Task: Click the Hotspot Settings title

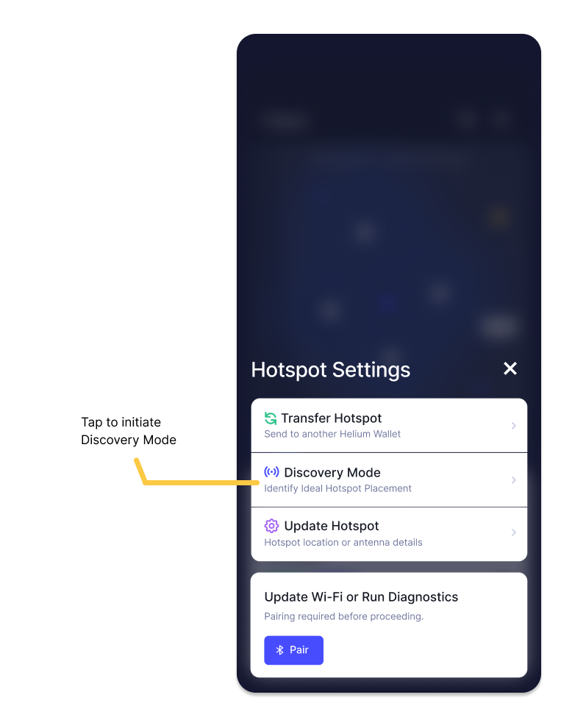Action: point(331,370)
